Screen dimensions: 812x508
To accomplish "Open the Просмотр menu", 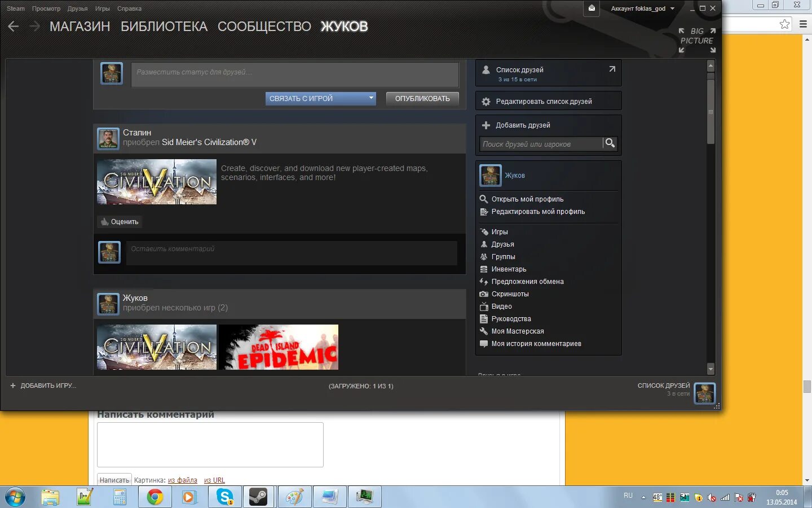I will click(46, 8).
